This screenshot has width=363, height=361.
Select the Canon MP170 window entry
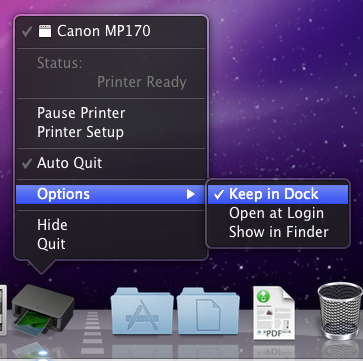111,31
